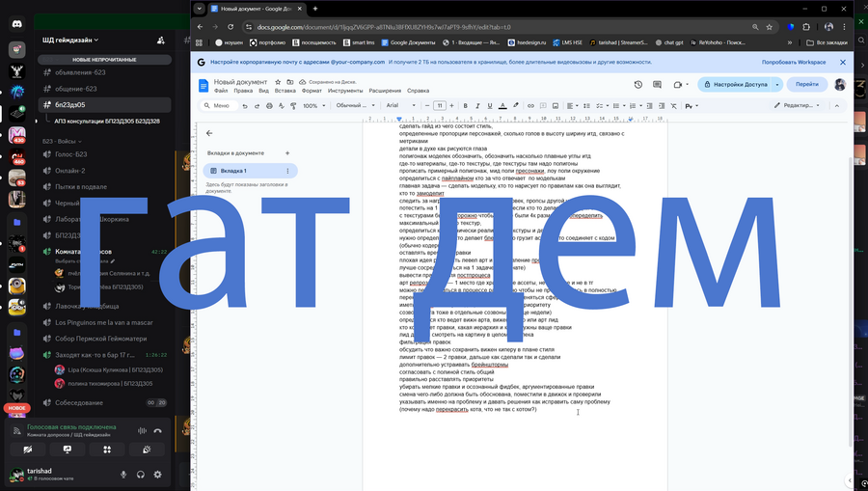
Task: Insert a link with the toolbar icon
Action: [x=530, y=106]
